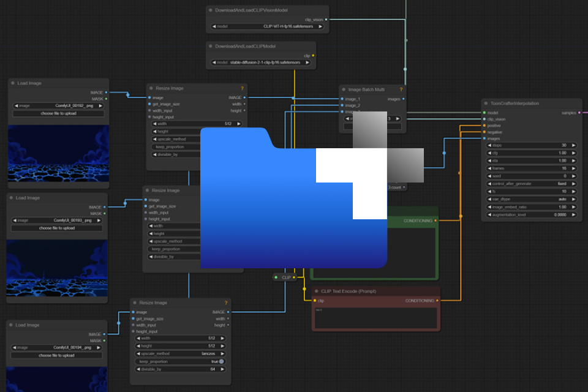This screenshot has width=588, height=392.
Task: Increase image_embed_ratio using its right arrow
Action: point(573,206)
